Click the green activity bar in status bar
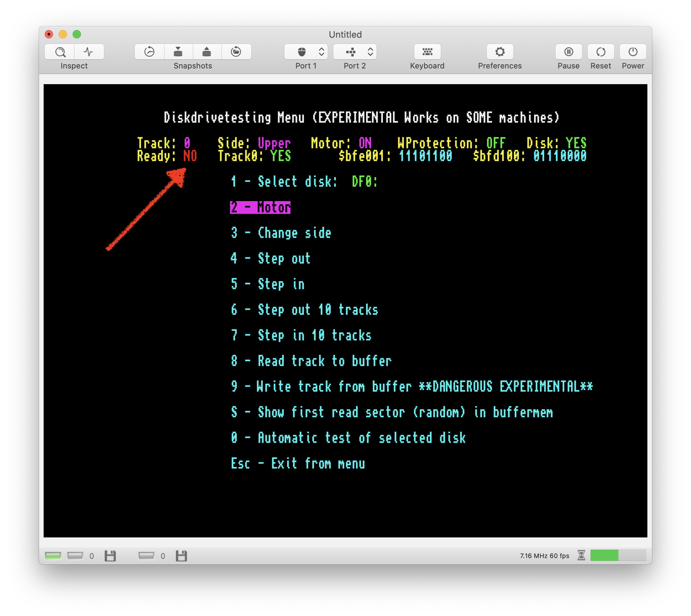The image size is (691, 616). point(618,555)
